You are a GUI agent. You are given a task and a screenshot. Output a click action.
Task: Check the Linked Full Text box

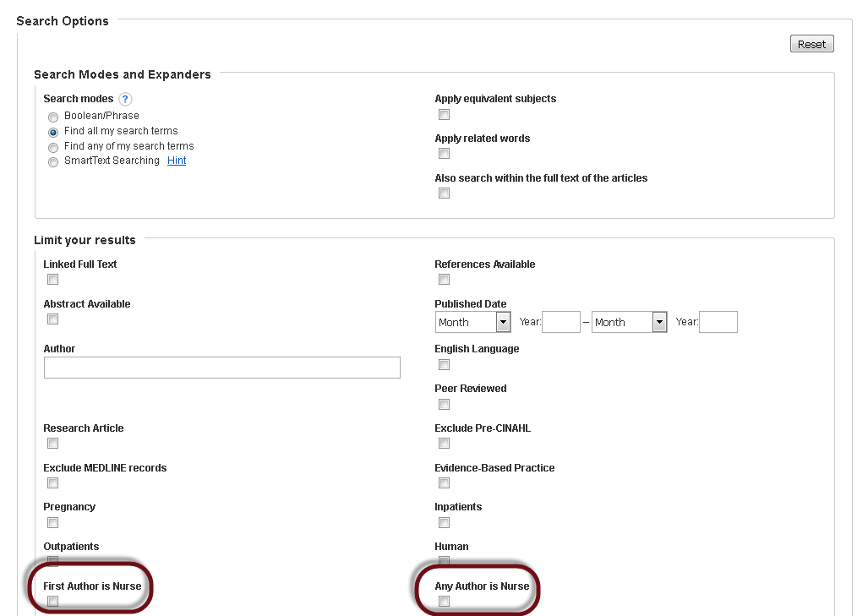pos(52,280)
